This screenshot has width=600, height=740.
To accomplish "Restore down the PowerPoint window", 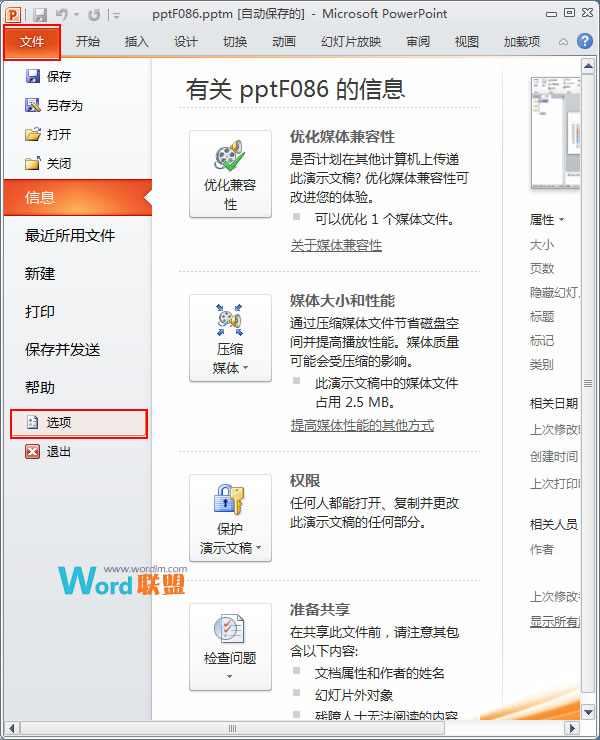I will pos(570,13).
